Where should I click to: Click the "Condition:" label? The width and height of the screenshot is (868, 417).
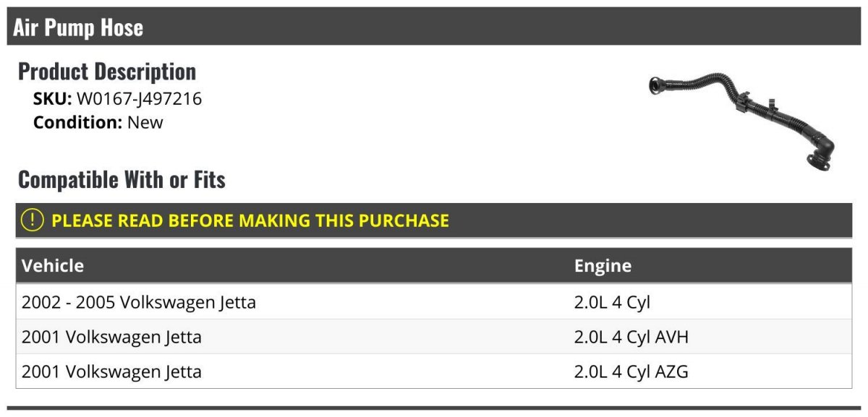click(x=77, y=122)
